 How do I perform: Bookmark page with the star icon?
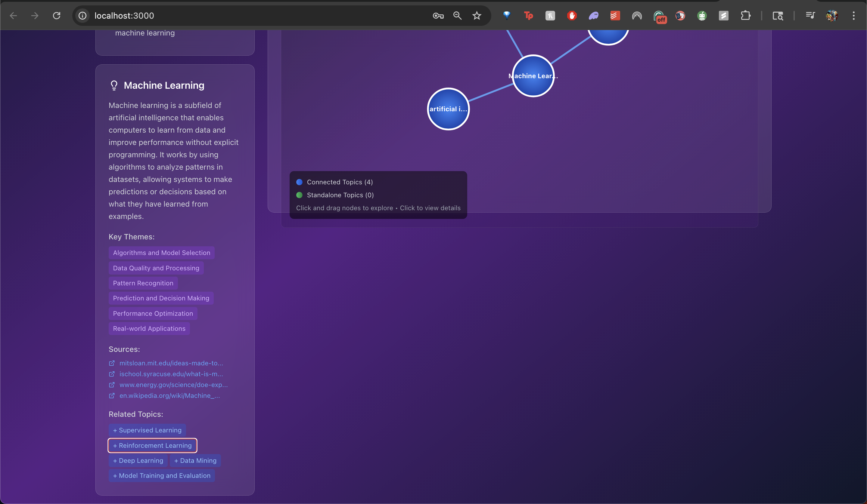point(477,15)
